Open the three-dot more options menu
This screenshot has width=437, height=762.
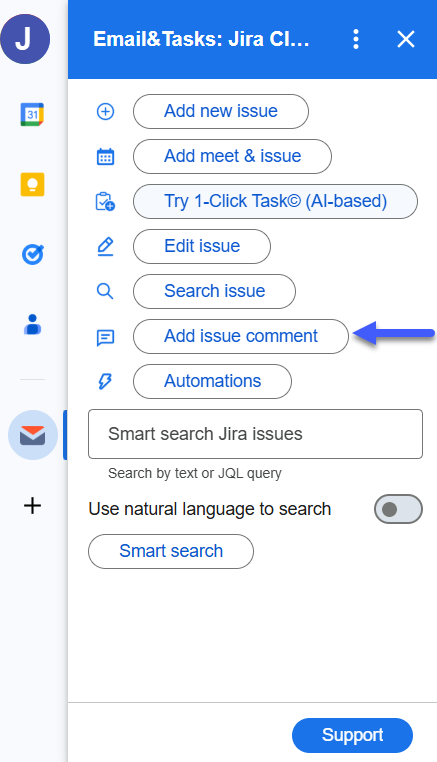(356, 39)
